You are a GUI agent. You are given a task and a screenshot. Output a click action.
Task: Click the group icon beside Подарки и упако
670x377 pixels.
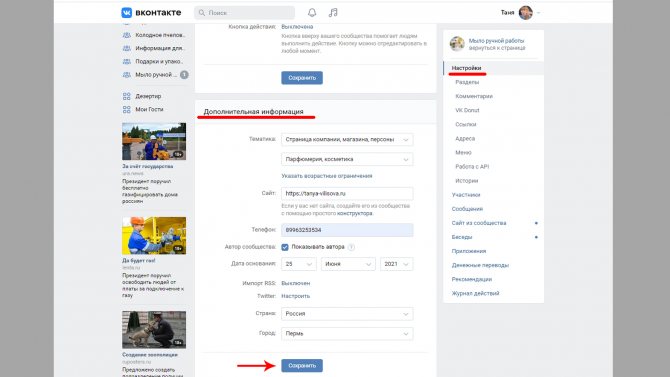click(126, 62)
